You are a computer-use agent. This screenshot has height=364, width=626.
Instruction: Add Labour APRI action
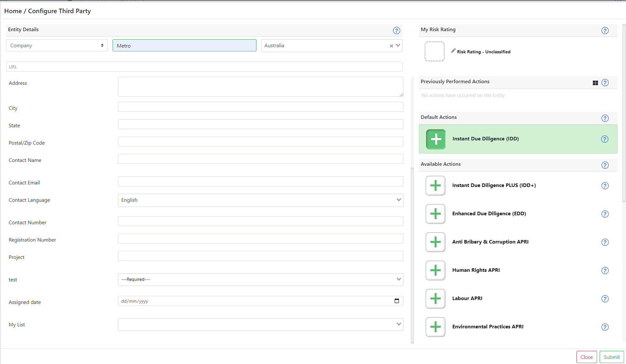tap(436, 299)
